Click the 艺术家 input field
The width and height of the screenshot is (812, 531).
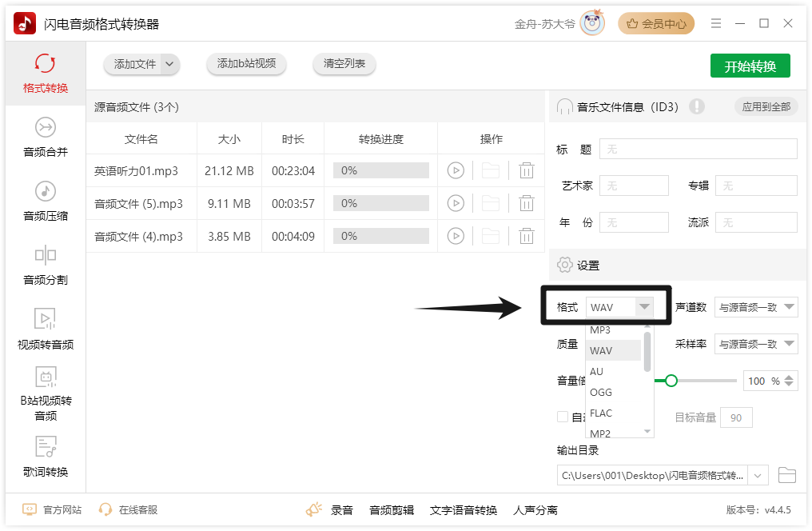[x=634, y=186]
